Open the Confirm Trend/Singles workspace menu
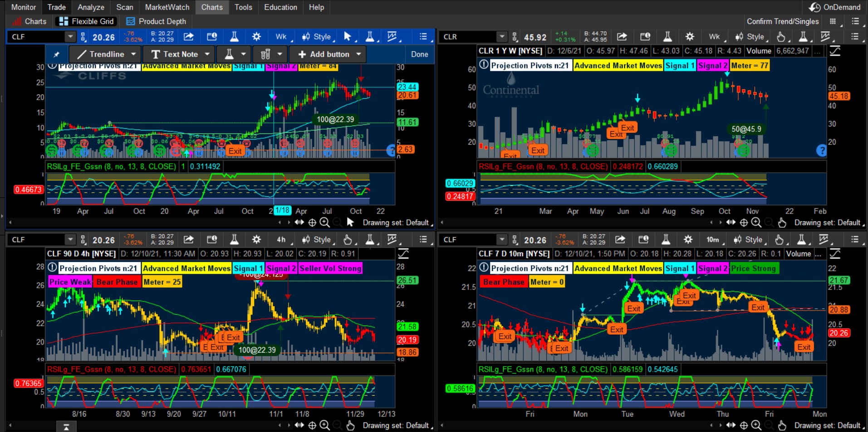 pyautogui.click(x=783, y=21)
